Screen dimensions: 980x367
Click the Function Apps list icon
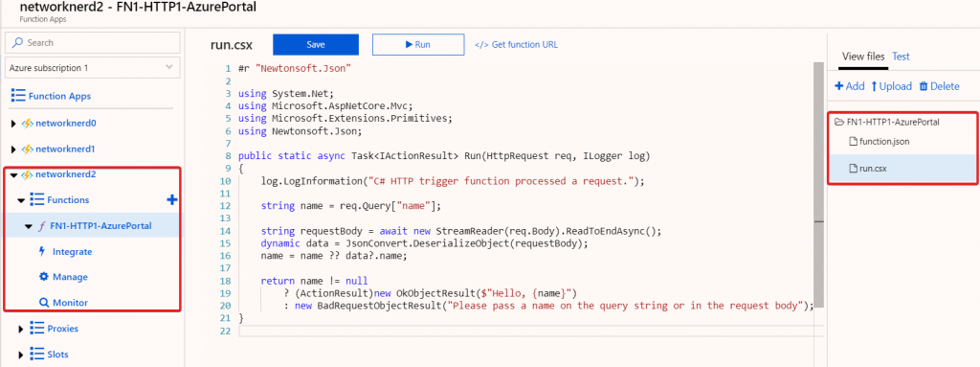[18, 96]
